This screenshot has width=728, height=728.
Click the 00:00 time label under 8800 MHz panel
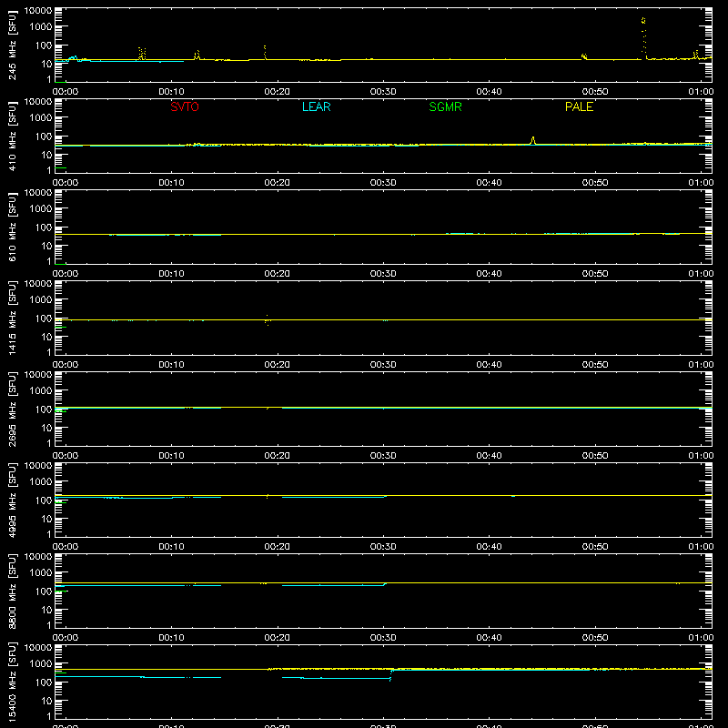coord(66,638)
